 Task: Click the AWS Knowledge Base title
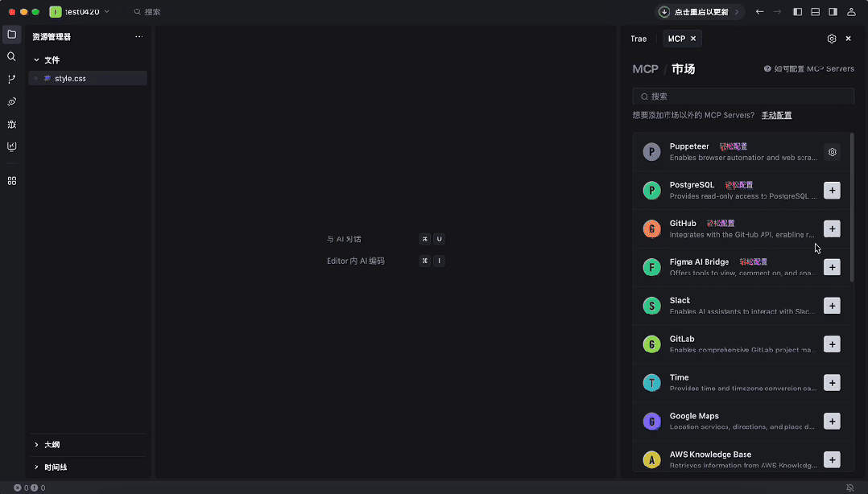coord(710,455)
